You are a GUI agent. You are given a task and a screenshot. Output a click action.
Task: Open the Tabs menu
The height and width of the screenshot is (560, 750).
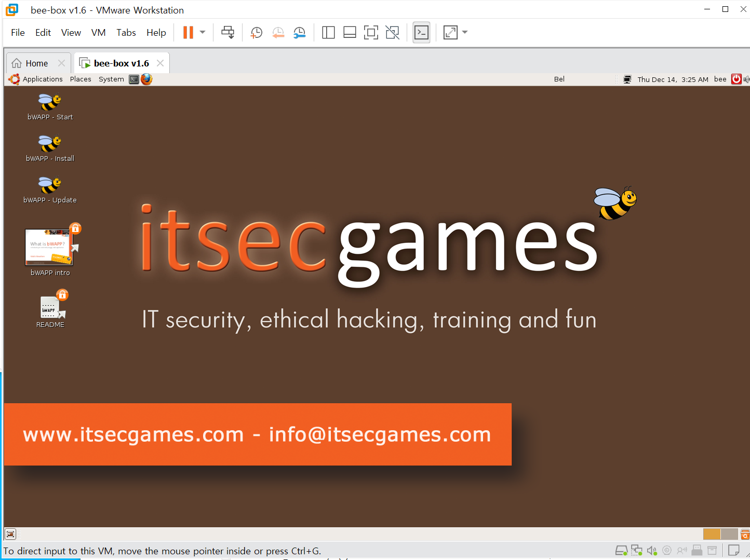(126, 32)
